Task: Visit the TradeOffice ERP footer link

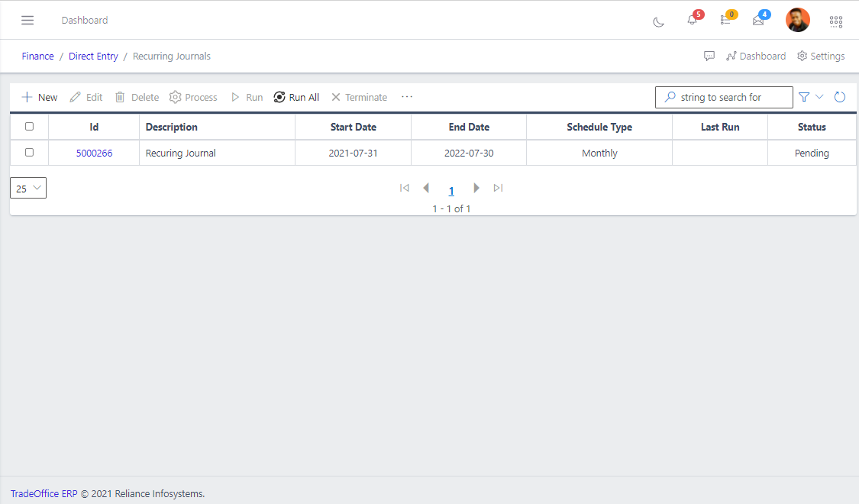Action: click(x=44, y=493)
